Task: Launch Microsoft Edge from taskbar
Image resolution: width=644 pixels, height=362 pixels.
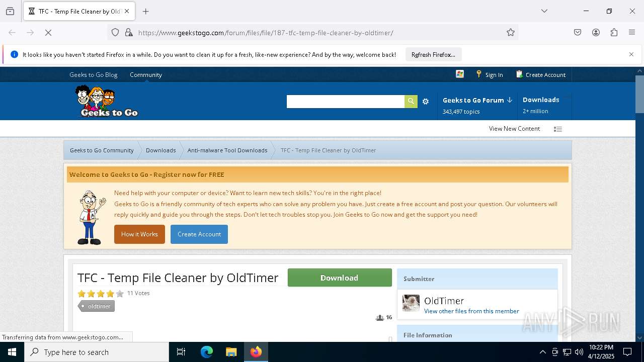Action: pyautogui.click(x=207, y=352)
